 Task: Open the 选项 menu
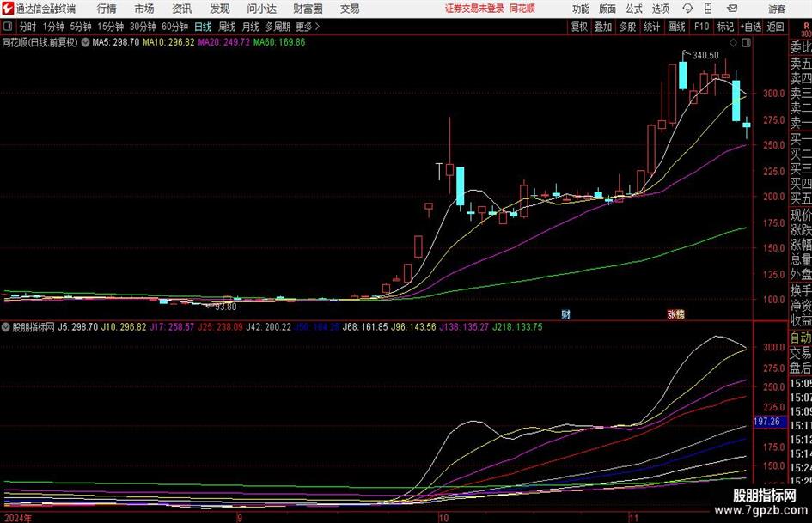(660, 9)
